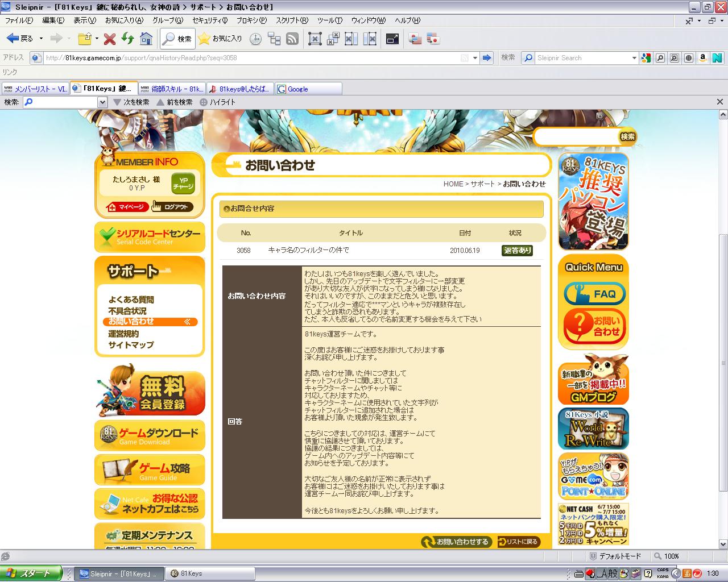Close left tabs toolbar icon
Image resolution: width=728 pixels, height=582 pixels.
(351, 39)
